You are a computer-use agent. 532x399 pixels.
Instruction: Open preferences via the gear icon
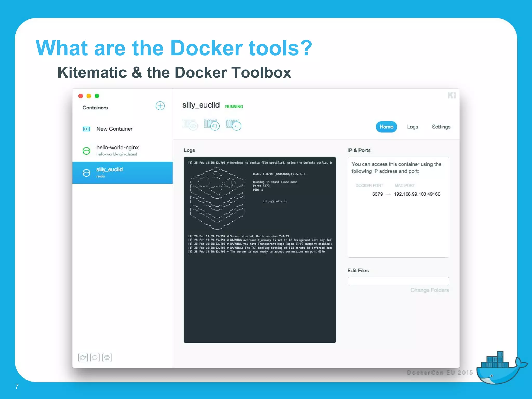tap(107, 358)
